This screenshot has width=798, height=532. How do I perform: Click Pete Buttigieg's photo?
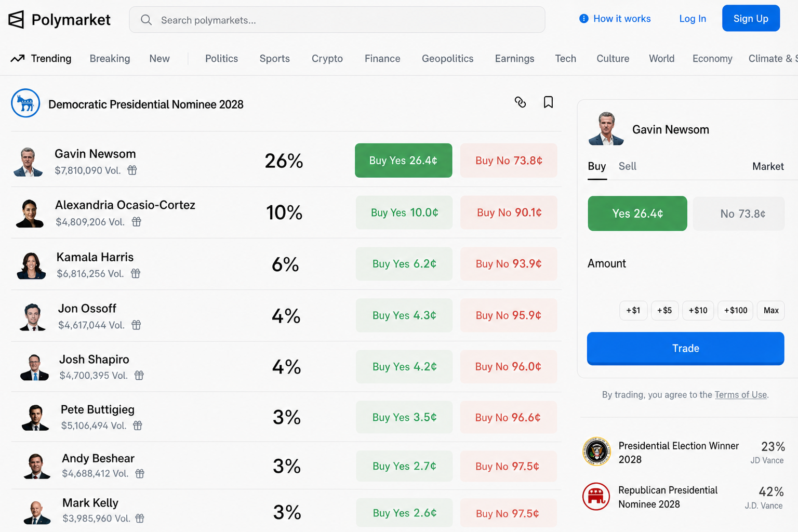[35, 417]
